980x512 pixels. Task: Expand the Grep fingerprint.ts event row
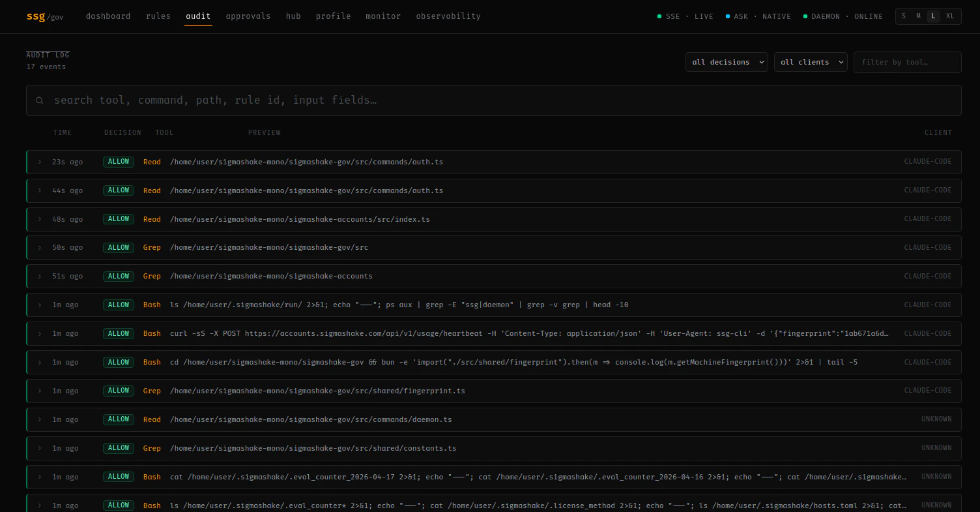(494, 391)
